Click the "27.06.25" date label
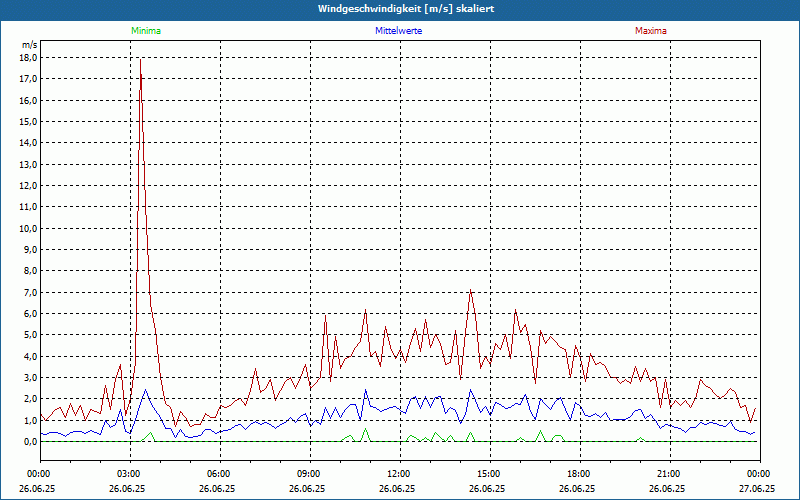Viewport: 800px width, 500px height. pos(757,488)
